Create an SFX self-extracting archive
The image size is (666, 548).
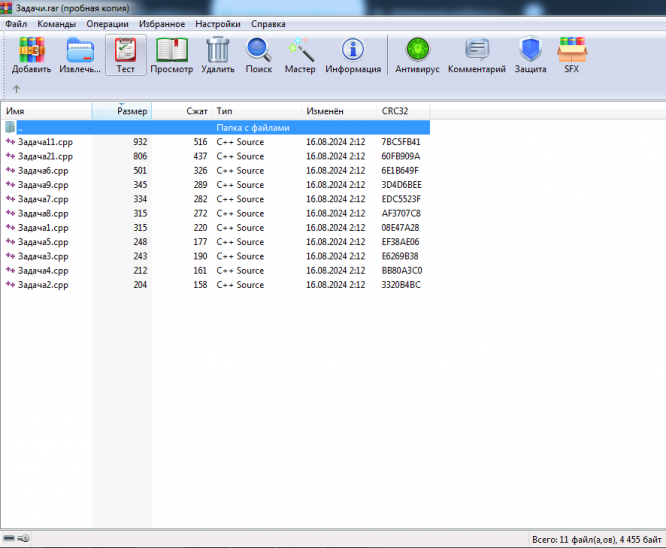(572, 55)
